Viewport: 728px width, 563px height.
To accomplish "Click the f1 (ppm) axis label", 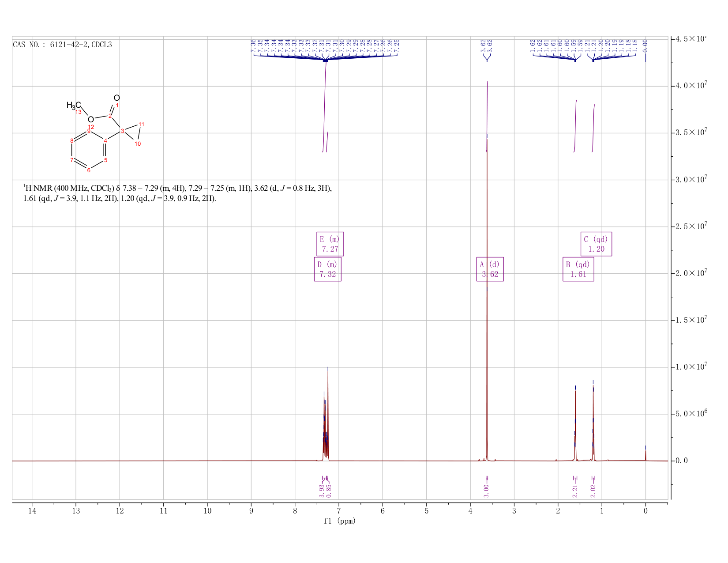I will point(339,521).
